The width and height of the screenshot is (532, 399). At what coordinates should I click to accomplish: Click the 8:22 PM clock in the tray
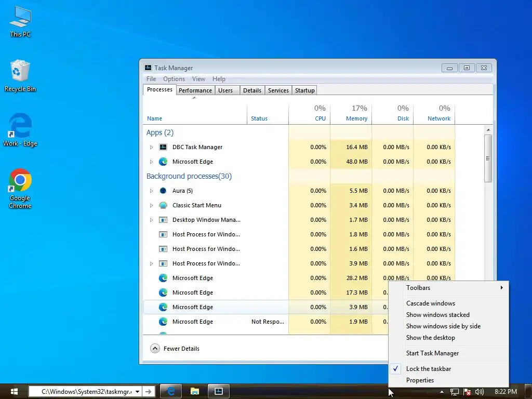(x=506, y=392)
